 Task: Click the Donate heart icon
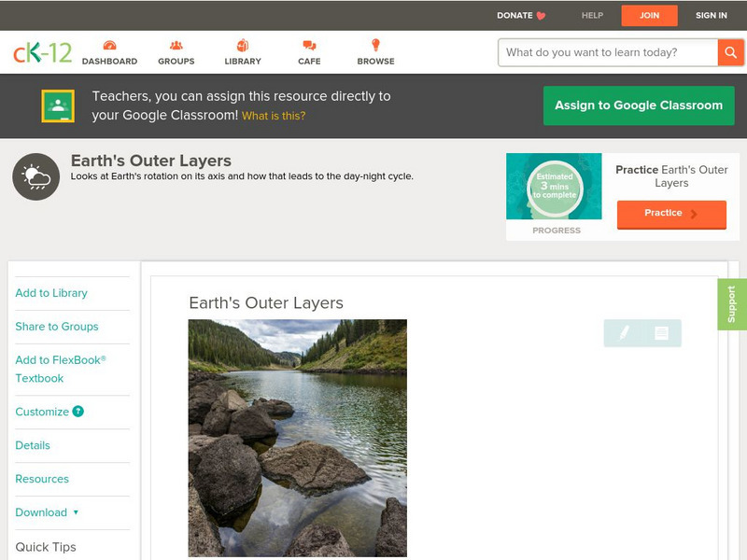click(541, 16)
